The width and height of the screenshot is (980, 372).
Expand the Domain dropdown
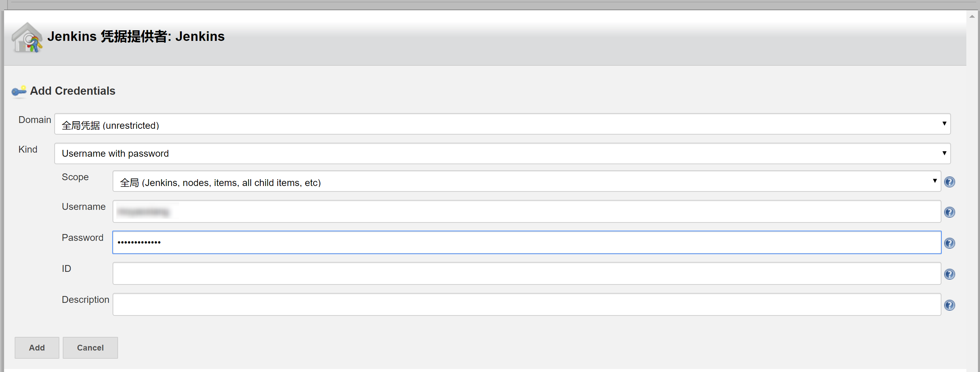502,124
